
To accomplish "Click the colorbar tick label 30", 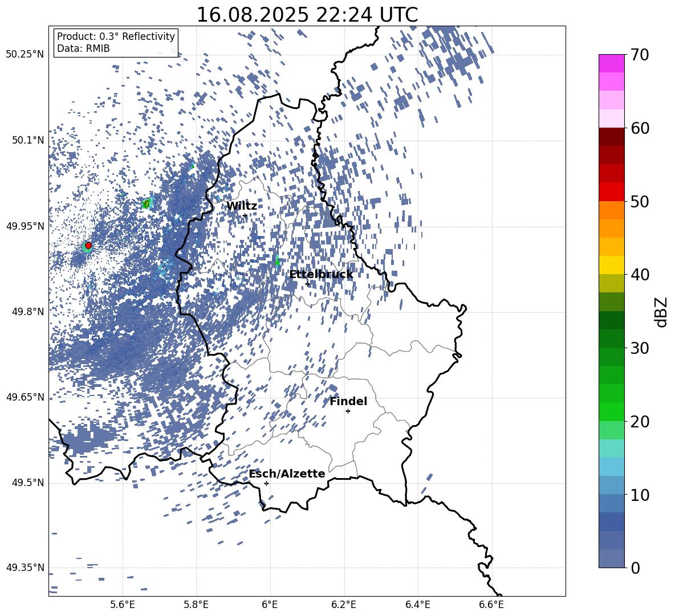I will 640,348.
